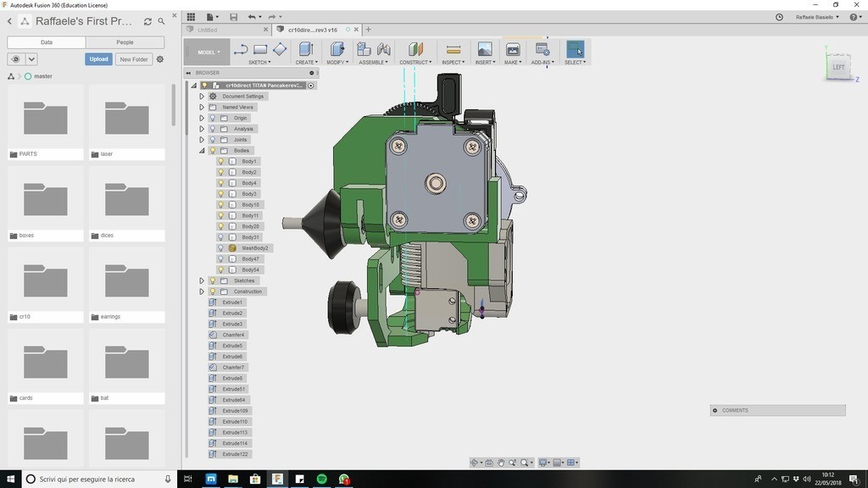Image resolution: width=868 pixels, height=488 pixels.
Task: Open the MODEL workspace dropdown
Action: pyautogui.click(x=208, y=52)
